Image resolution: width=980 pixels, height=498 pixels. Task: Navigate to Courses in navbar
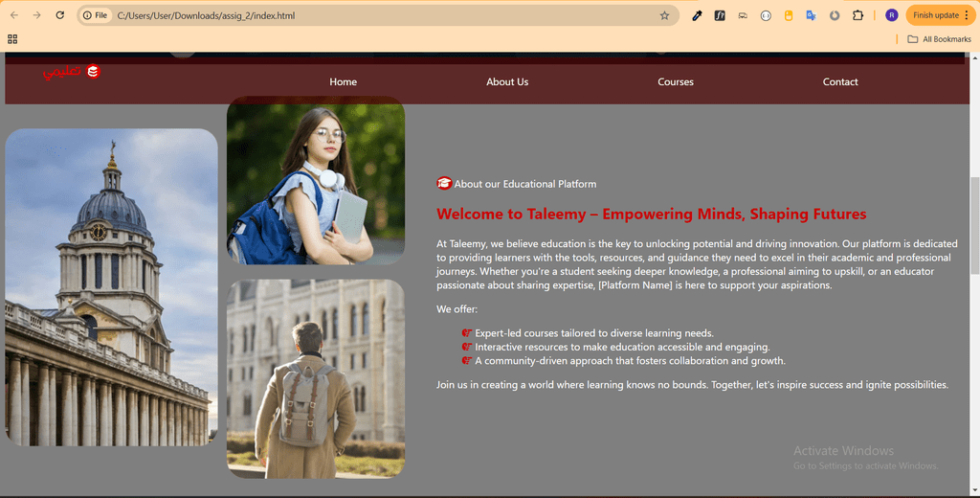point(676,82)
